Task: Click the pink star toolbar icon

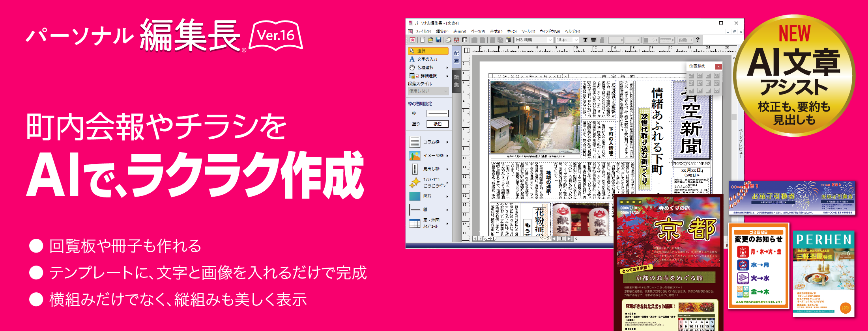Action: click(413, 40)
